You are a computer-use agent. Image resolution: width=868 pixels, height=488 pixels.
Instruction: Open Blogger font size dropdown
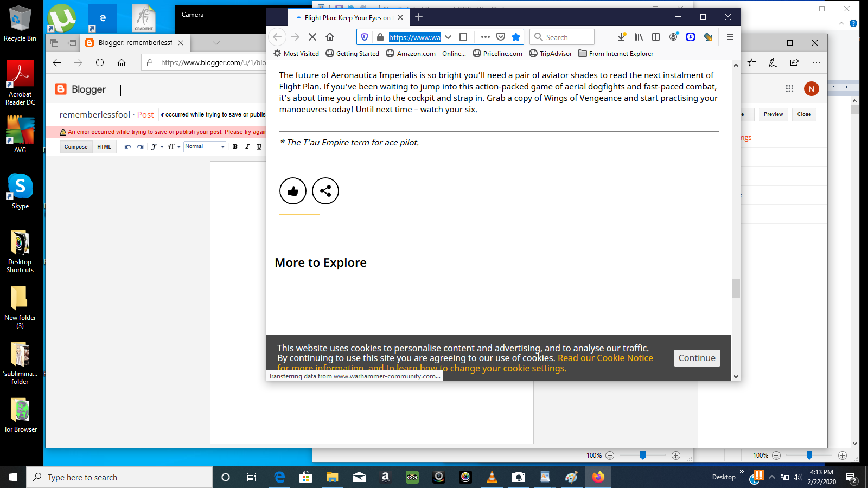pyautogui.click(x=174, y=146)
